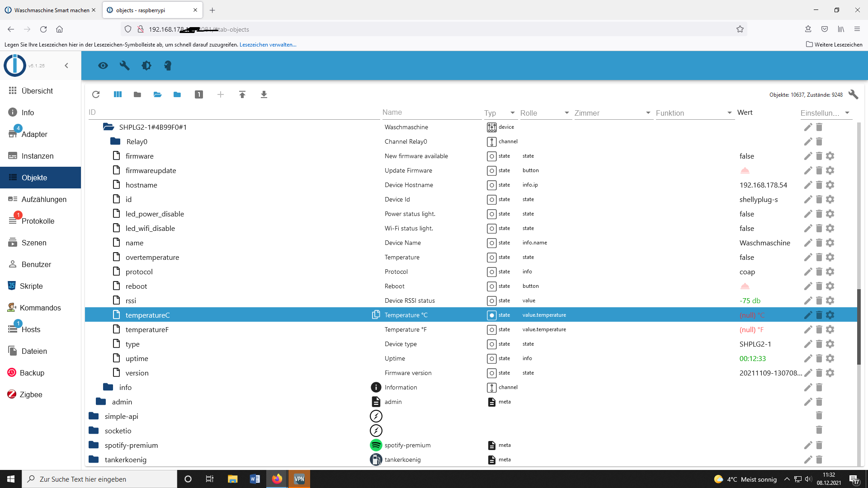868x488 pixels.
Task: Reload the browser page
Action: coord(43,29)
